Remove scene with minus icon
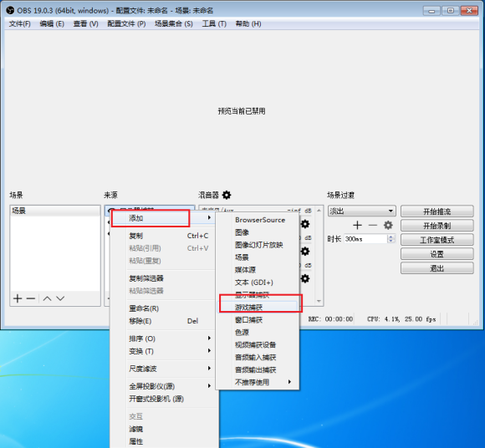This screenshot has width=485, height=448. pyautogui.click(x=31, y=298)
